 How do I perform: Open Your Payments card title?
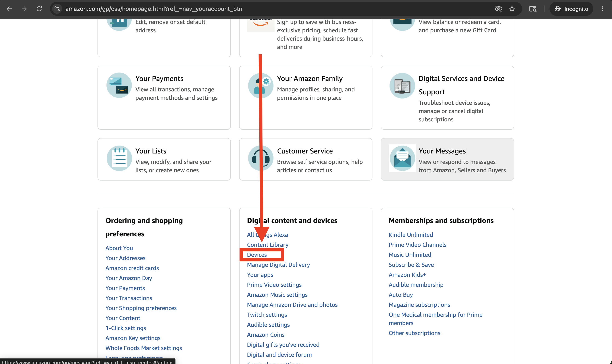click(159, 79)
